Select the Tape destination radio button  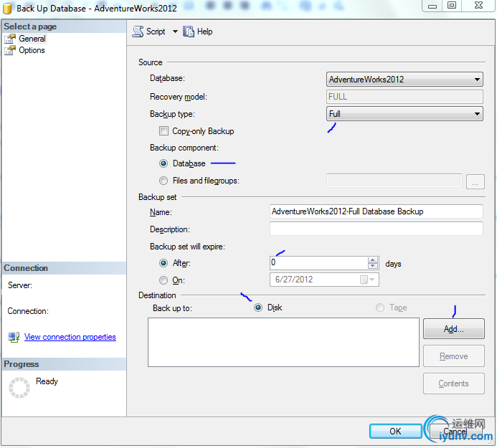[379, 308]
